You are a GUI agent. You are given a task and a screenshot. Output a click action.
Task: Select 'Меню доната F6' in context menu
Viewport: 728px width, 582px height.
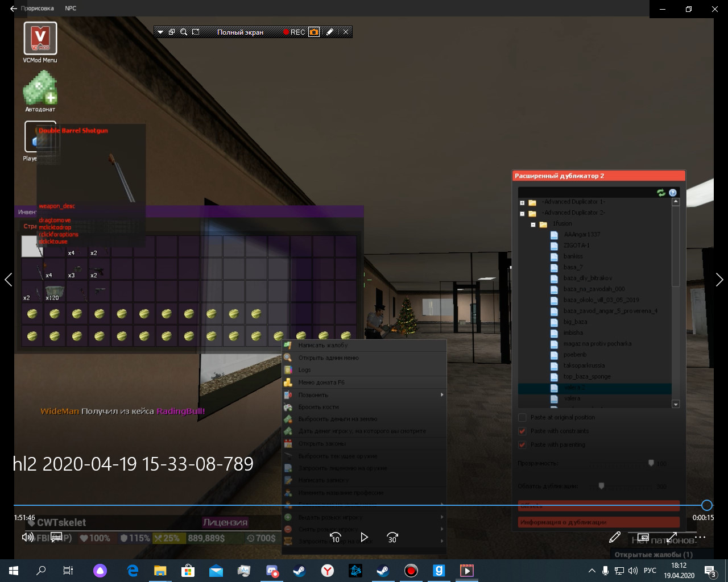click(321, 383)
